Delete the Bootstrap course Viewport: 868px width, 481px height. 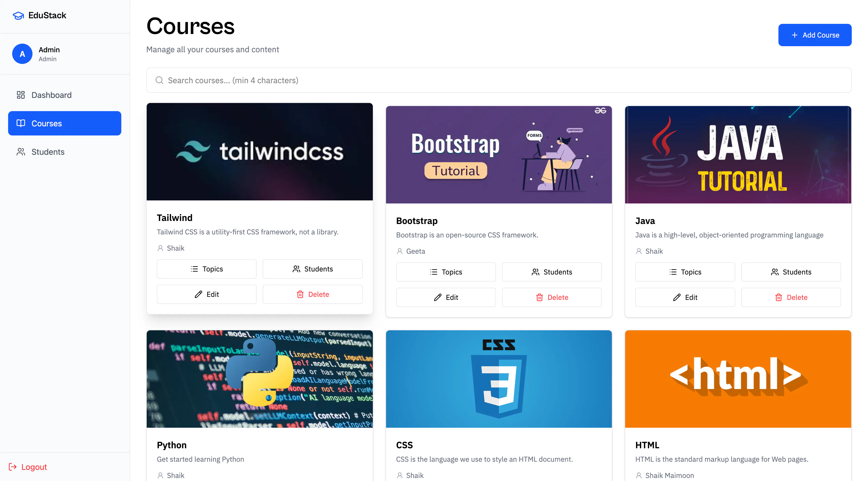click(552, 297)
